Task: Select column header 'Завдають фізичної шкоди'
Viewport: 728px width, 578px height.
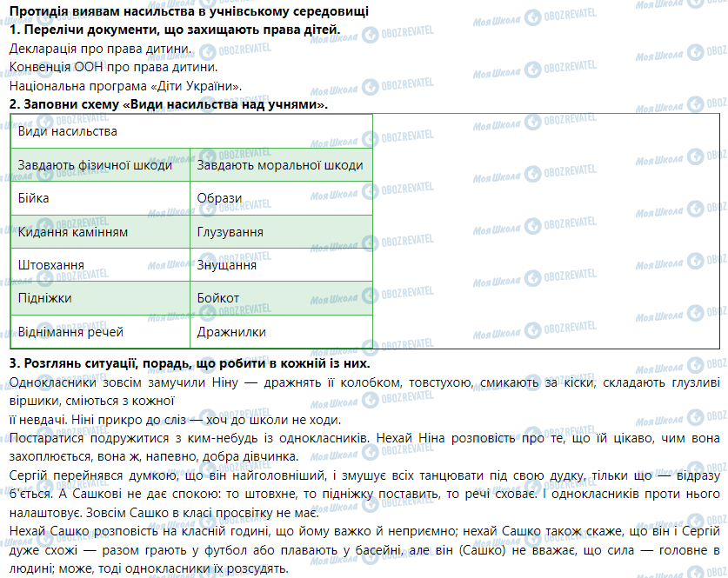Action: (95, 165)
